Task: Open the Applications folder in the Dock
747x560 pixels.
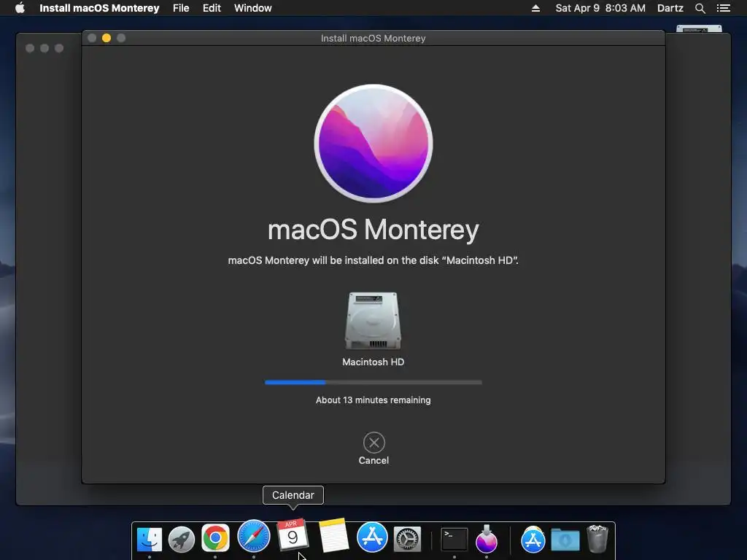Action: [x=533, y=539]
